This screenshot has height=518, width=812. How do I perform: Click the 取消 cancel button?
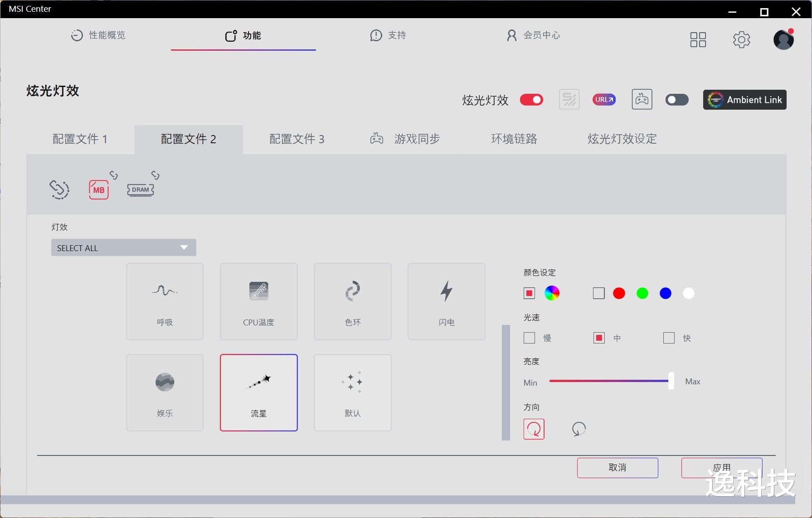tap(618, 468)
